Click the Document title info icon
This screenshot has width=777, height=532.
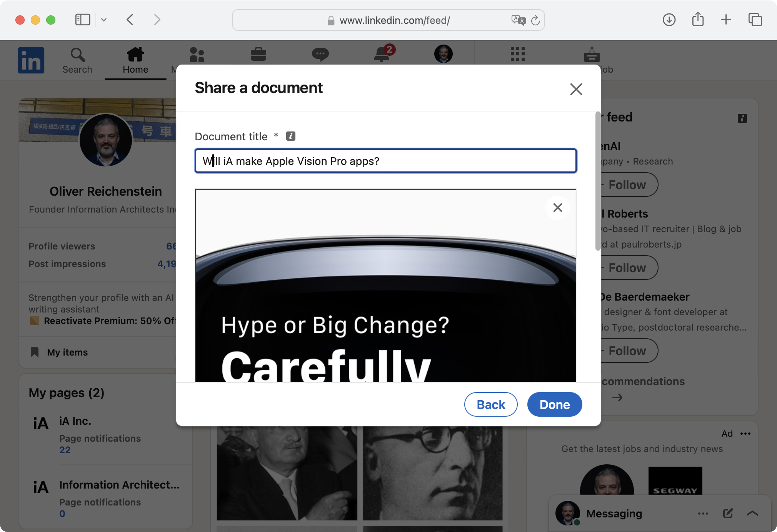click(x=291, y=136)
